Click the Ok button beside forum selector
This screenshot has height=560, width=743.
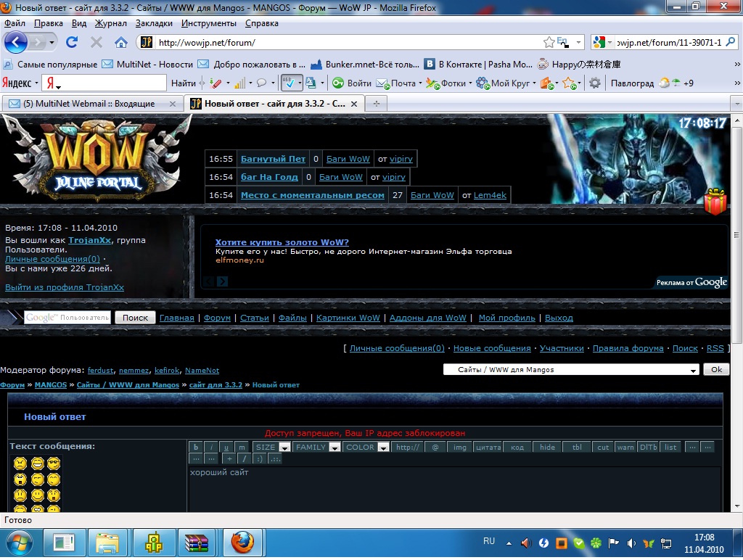(x=716, y=369)
